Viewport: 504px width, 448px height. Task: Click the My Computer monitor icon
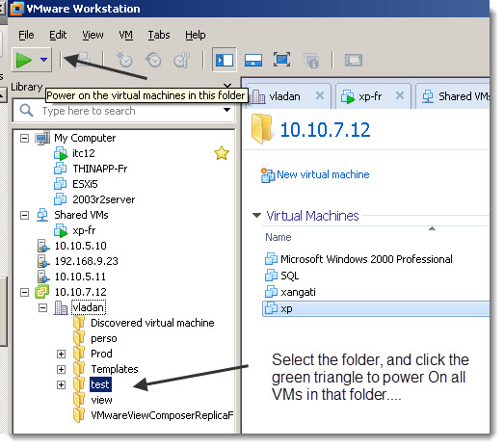pyautogui.click(x=42, y=138)
